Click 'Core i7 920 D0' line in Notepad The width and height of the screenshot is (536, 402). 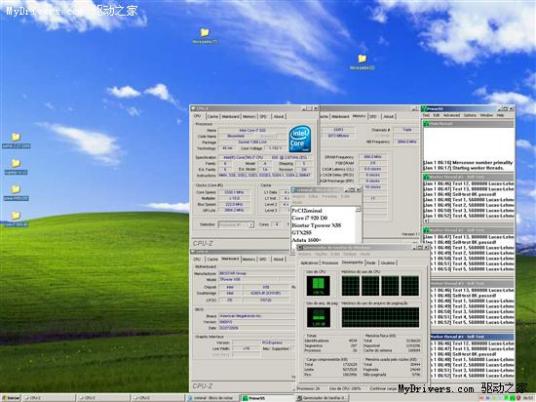tap(309, 218)
